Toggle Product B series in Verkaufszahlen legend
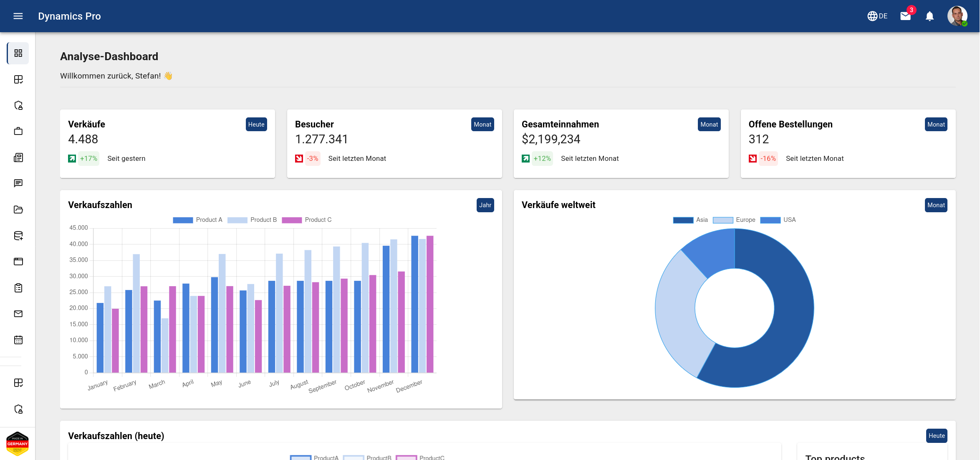 pyautogui.click(x=252, y=220)
